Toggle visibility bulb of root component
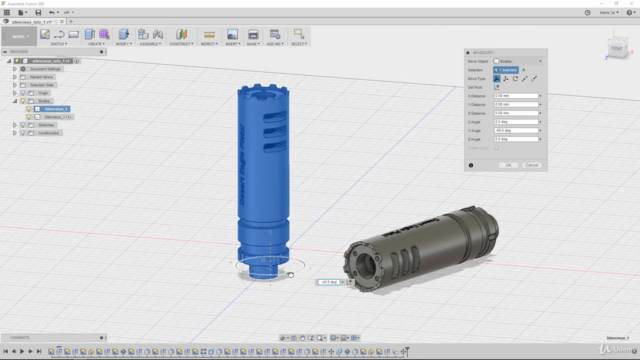Image resolution: width=640 pixels, height=360 pixels. click(x=17, y=61)
